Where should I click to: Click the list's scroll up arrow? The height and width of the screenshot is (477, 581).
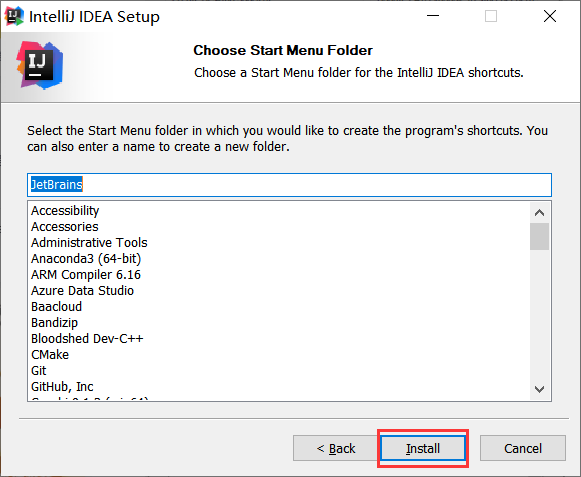click(540, 213)
